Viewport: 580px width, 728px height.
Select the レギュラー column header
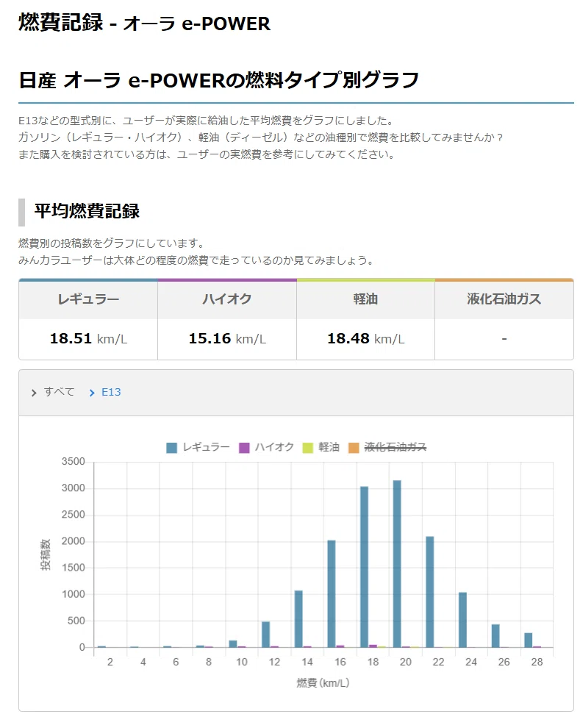click(88, 299)
